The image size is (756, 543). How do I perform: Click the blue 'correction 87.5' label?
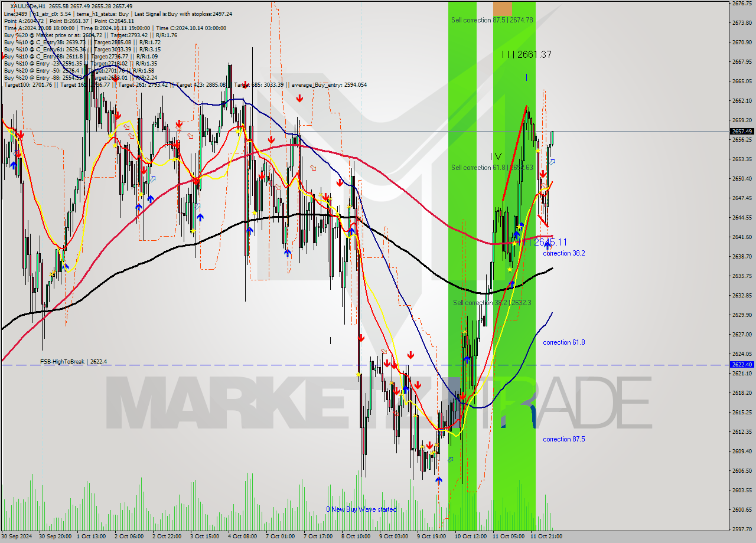(x=564, y=439)
